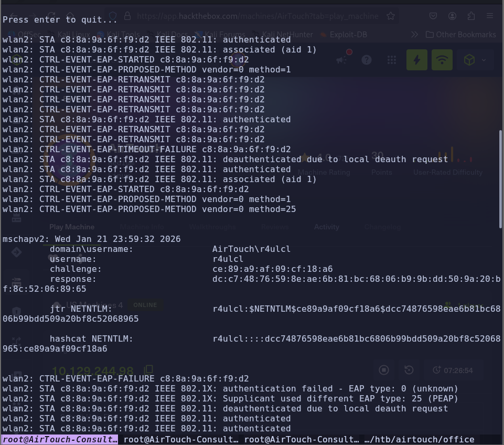This screenshot has height=445, width=504.
Task: Select the second root@AirTouch-Consult terminal window tab
Action: pyautogui.click(x=181, y=440)
